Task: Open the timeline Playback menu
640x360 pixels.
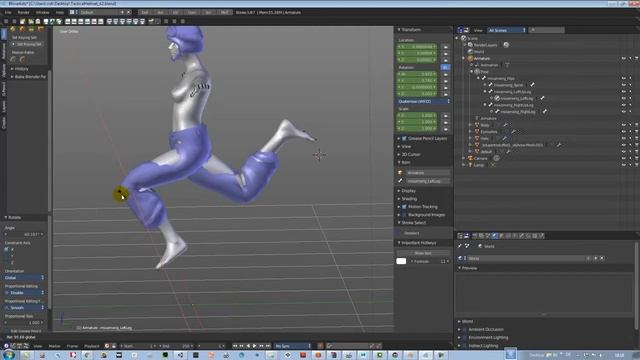Action: [x=91, y=346]
